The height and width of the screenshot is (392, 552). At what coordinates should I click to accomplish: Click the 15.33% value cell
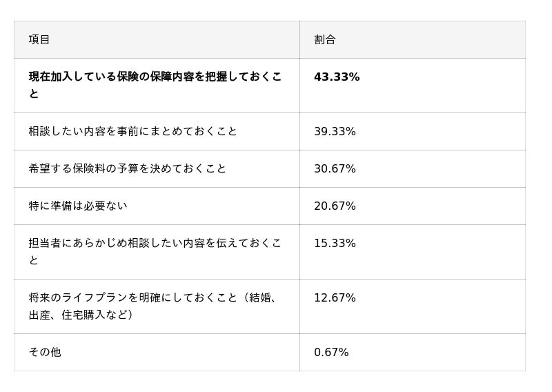(335, 244)
